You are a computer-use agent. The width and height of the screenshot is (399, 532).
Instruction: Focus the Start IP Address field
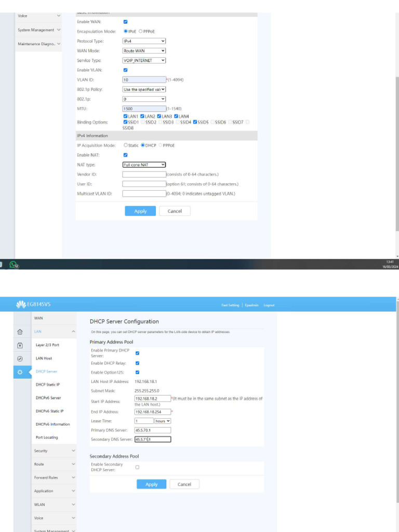pyautogui.click(x=153, y=398)
